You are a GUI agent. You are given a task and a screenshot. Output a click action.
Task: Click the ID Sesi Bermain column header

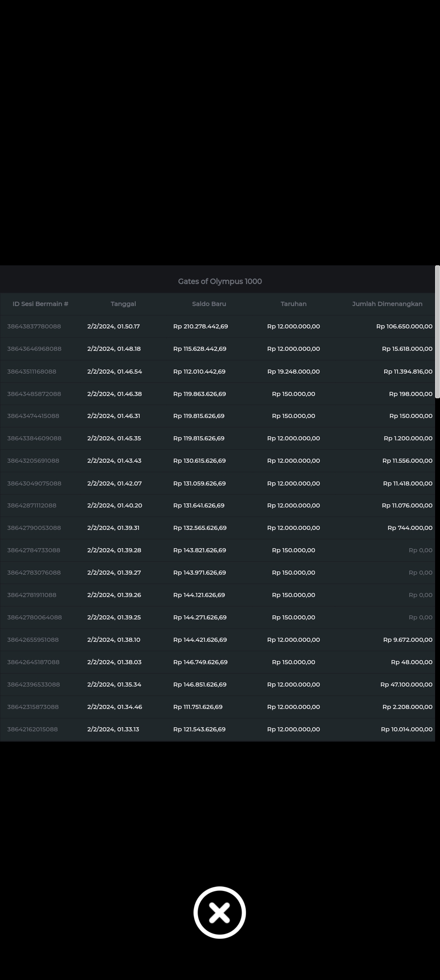click(x=40, y=304)
